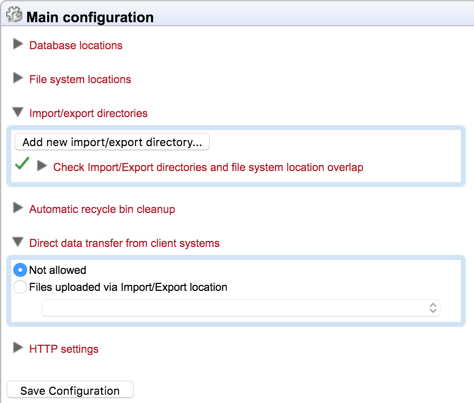Click the Files uploaded via Import/Export location label

click(x=128, y=287)
